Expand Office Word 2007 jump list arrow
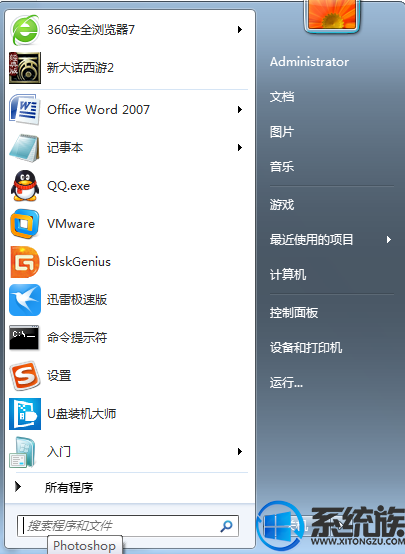The height and width of the screenshot is (554, 405). click(x=240, y=110)
